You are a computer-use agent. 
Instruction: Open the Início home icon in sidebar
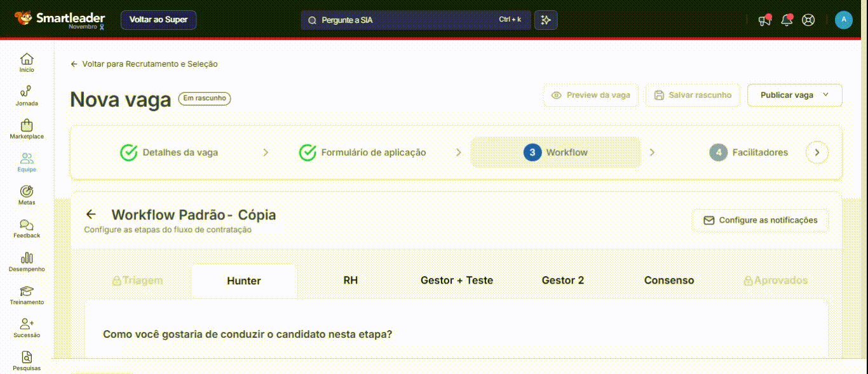pos(27,59)
